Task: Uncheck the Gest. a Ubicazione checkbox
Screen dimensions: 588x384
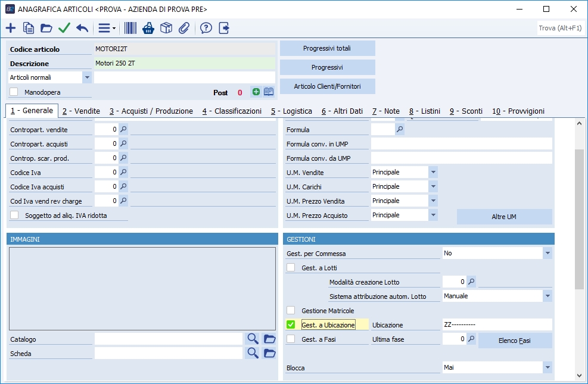Action: click(291, 324)
